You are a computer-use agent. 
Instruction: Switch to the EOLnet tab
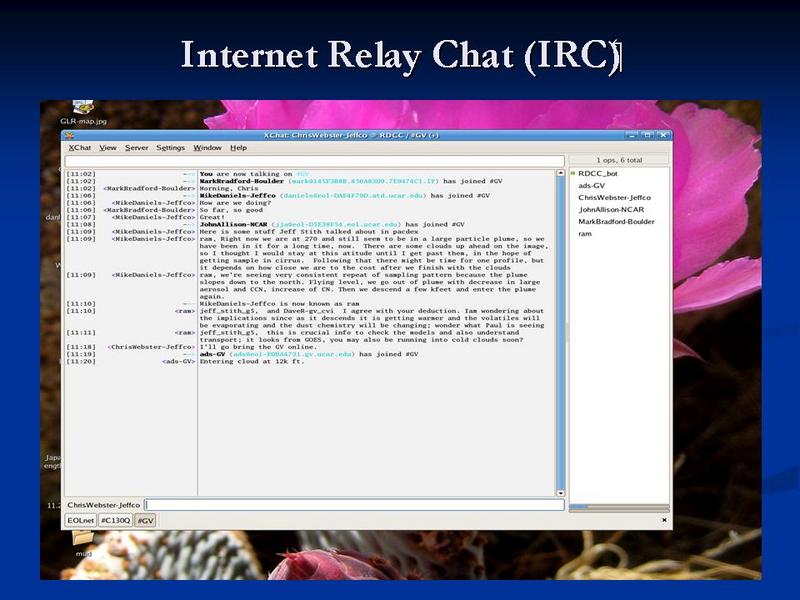tap(81, 520)
